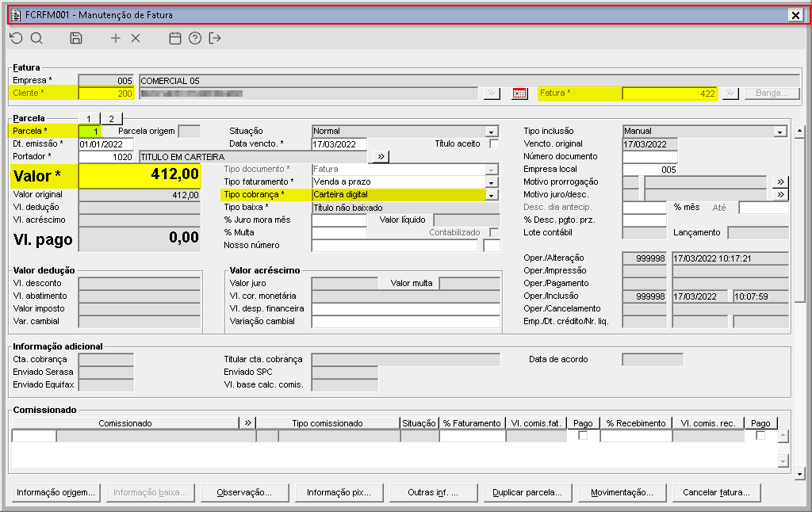Click the Comissionado grid scroll-down arrow
This screenshot has height=512, width=812.
(783, 460)
